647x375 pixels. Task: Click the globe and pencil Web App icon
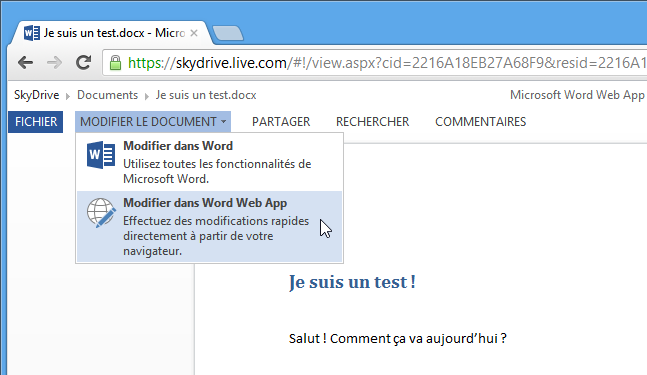(x=101, y=213)
